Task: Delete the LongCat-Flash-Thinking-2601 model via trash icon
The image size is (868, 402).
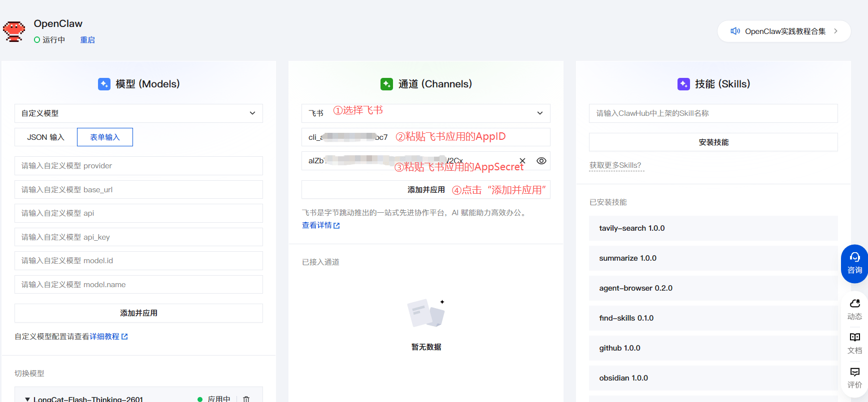Action: pos(246,399)
